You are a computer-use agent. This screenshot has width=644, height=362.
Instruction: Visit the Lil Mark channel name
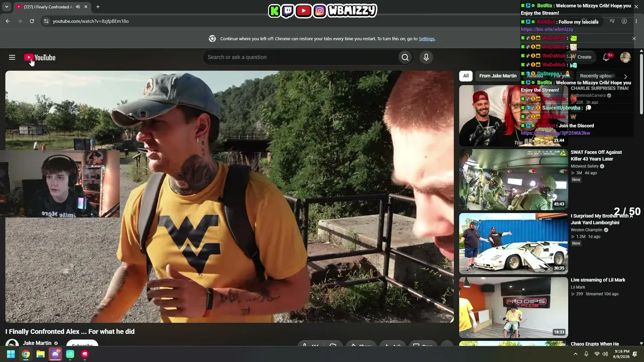[x=578, y=288]
